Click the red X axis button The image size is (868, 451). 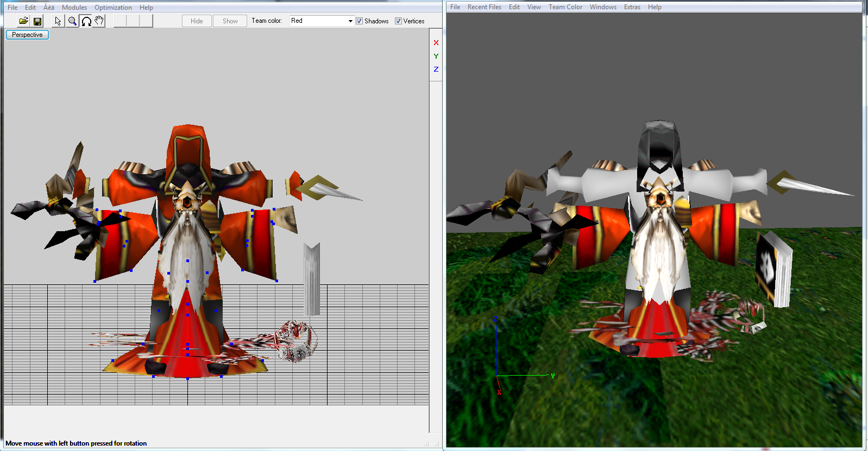point(436,43)
